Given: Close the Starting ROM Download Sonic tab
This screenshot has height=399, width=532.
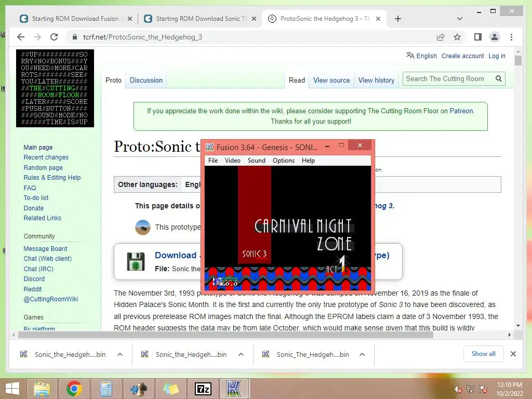Looking at the screenshot, I should click(x=254, y=19).
